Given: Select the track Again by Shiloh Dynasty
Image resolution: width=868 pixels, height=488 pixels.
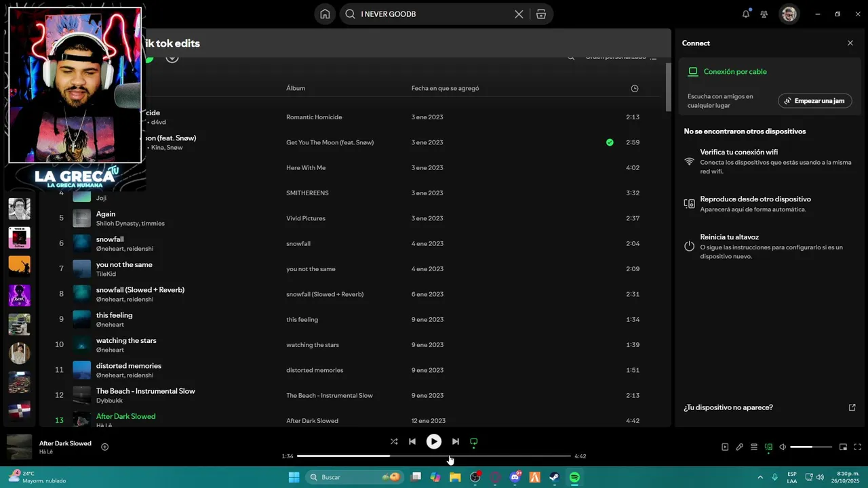Looking at the screenshot, I should 106,213.
